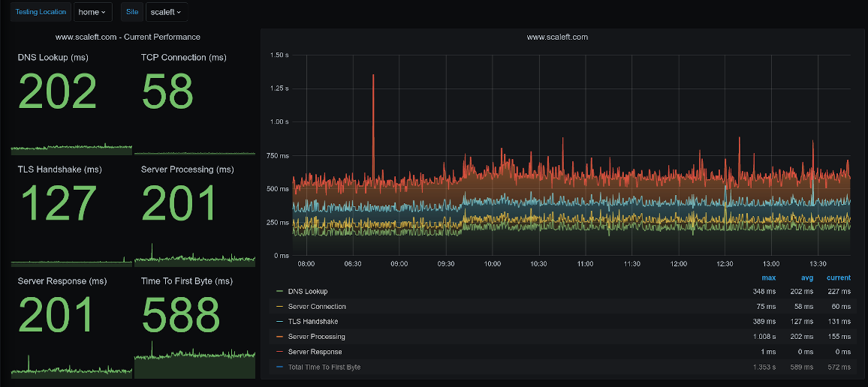Viewport: 868px width, 387px height.
Task: Toggle Total Time To First Byte series
Action: 324,367
